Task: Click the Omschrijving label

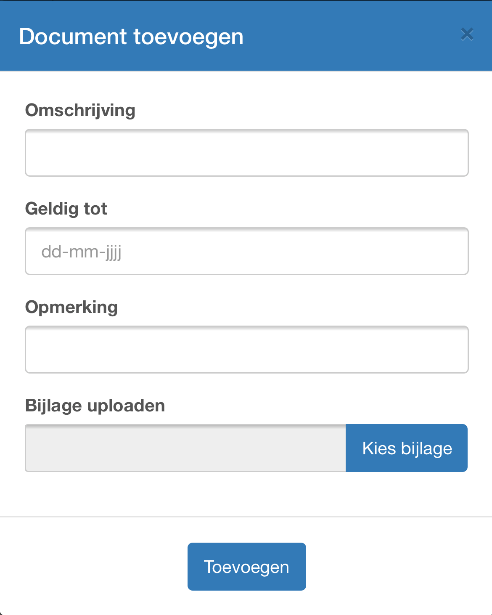Action: tap(80, 111)
